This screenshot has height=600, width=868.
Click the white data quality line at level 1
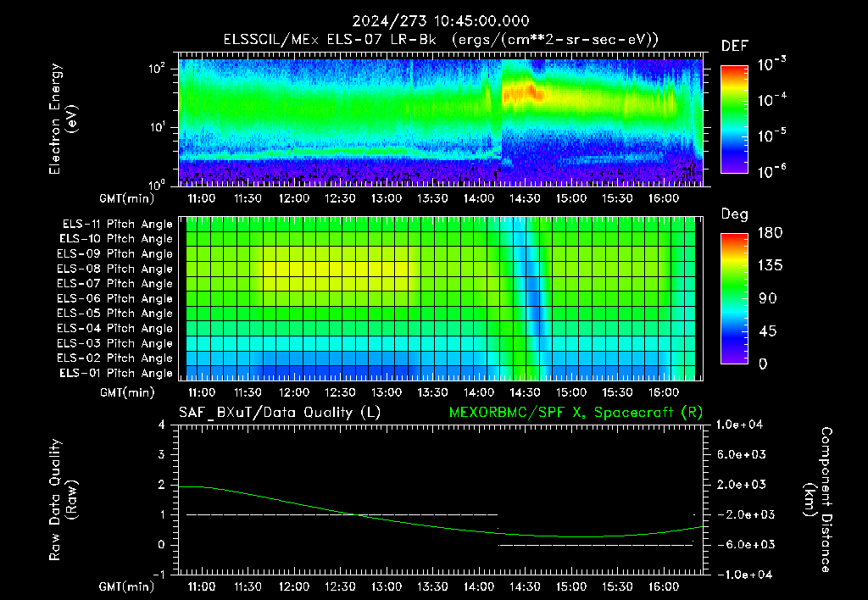(342, 514)
